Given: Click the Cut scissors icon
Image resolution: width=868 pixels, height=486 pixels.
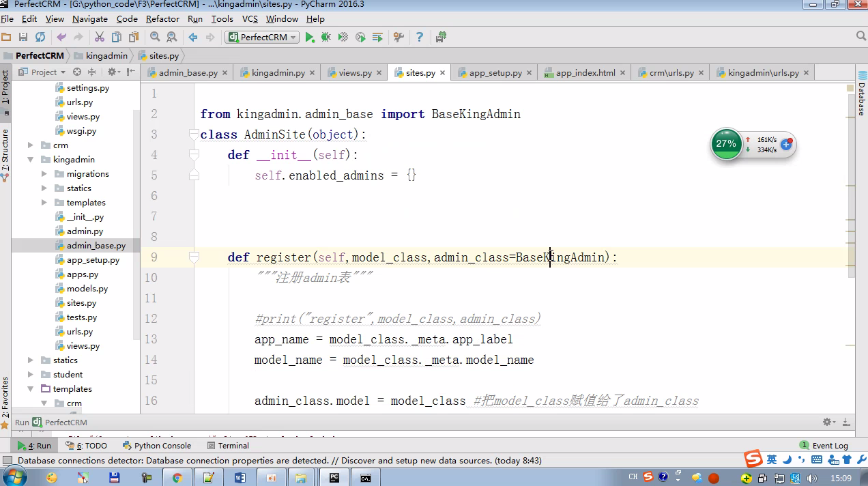Looking at the screenshot, I should click(x=99, y=37).
